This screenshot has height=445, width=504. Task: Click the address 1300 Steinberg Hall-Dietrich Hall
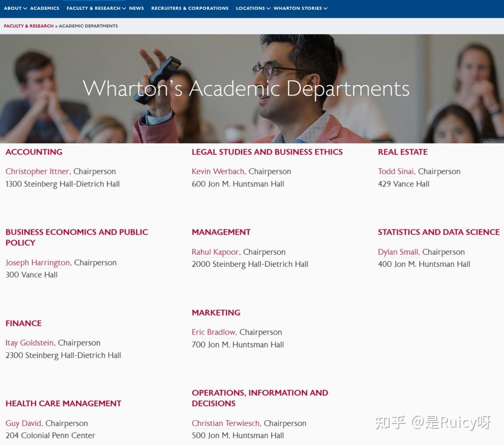[x=63, y=184]
